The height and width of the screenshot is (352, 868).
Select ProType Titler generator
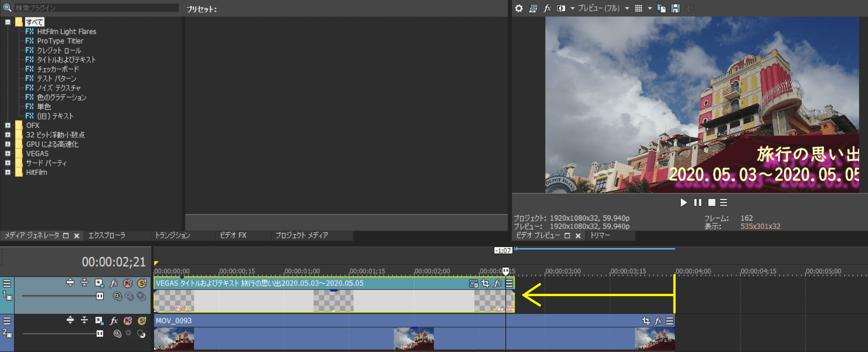coord(60,41)
